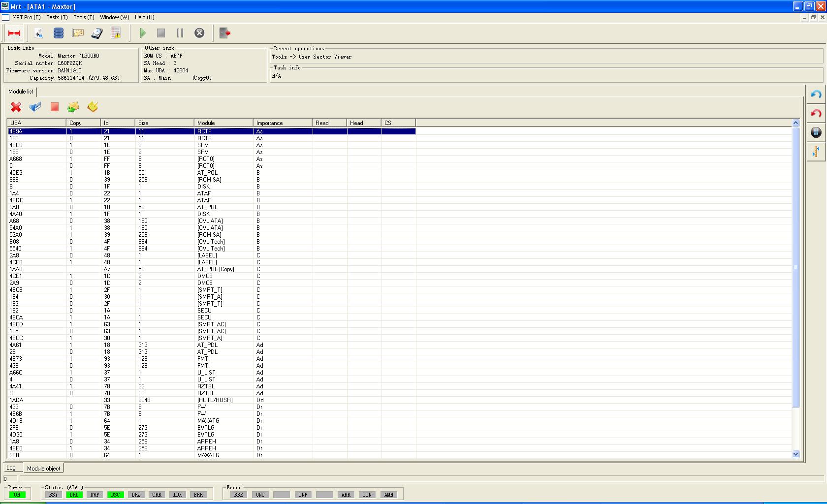Click the yellow map card toolbar icon
This screenshot has height=504, width=827.
click(x=78, y=33)
